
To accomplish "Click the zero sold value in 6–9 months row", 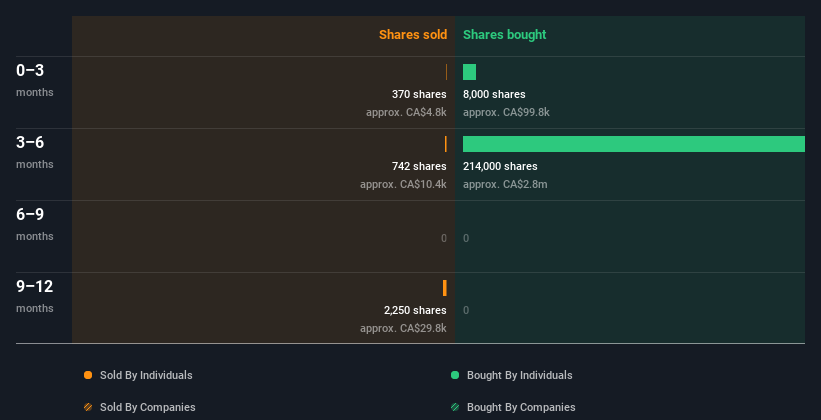I will pyautogui.click(x=443, y=238).
